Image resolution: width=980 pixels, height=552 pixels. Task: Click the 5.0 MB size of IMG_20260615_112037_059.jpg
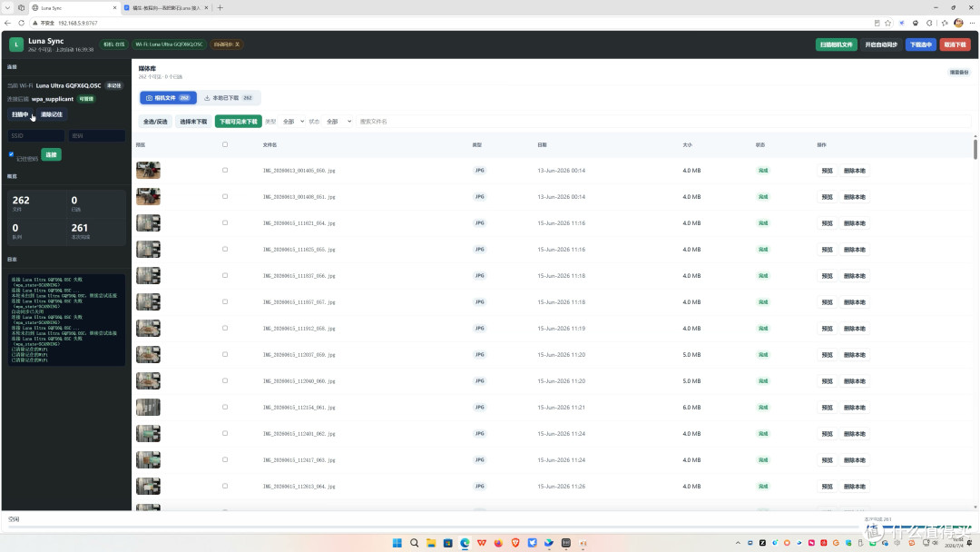pyautogui.click(x=691, y=355)
